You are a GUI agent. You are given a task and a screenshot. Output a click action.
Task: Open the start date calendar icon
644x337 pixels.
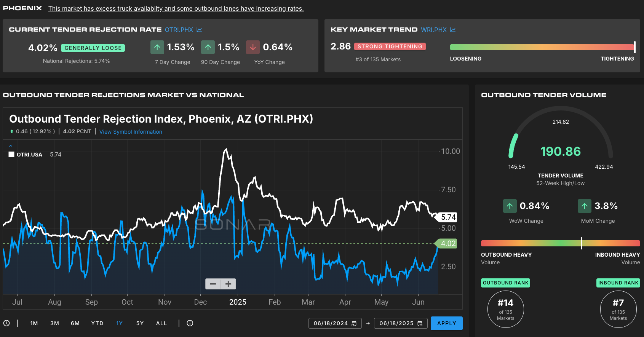[x=354, y=323]
